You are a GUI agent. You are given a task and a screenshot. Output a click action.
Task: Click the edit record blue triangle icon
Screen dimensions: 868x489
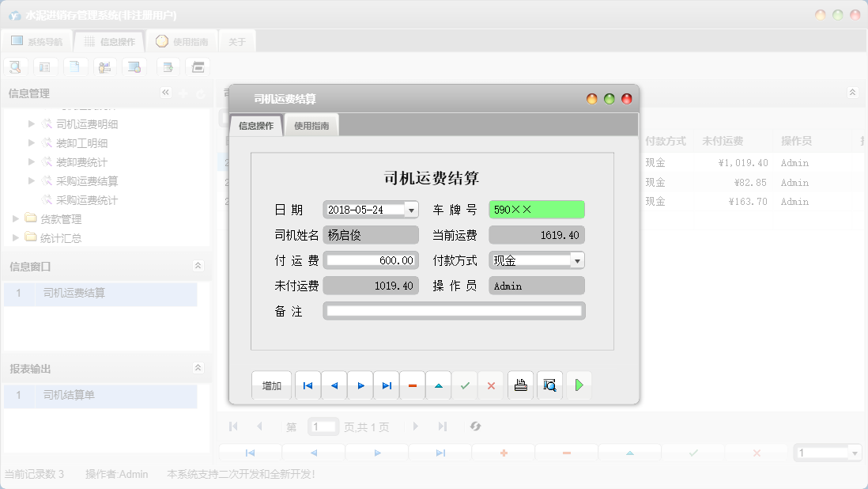coord(438,385)
